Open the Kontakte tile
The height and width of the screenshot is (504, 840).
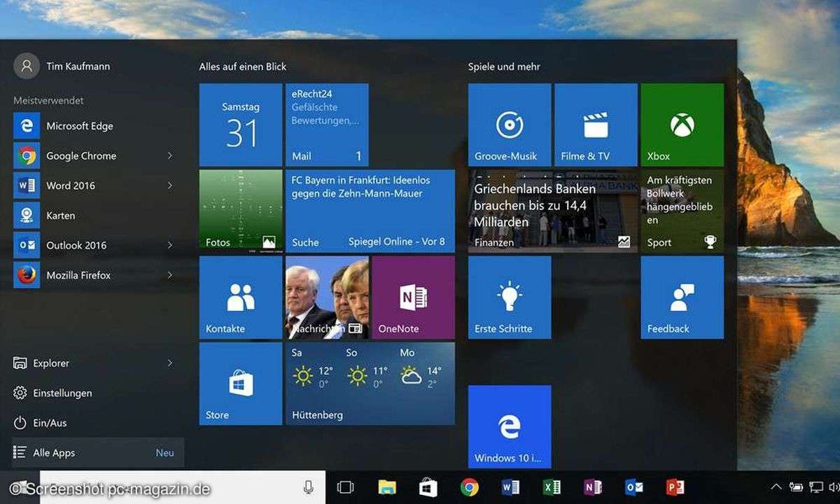pyautogui.click(x=241, y=297)
